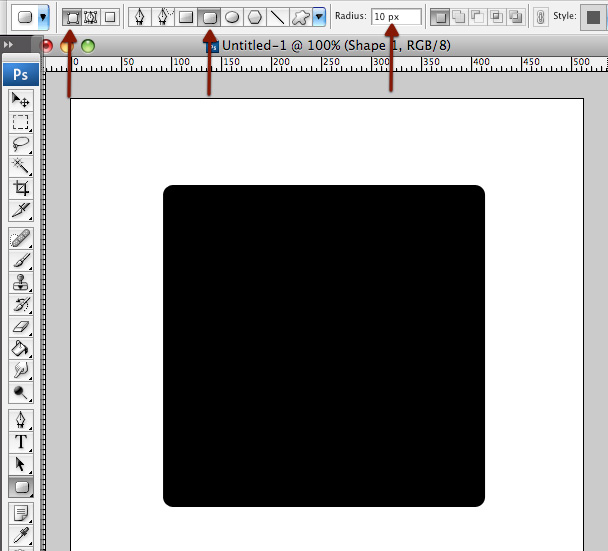
Task: Select the Lasso tool
Action: 21,144
